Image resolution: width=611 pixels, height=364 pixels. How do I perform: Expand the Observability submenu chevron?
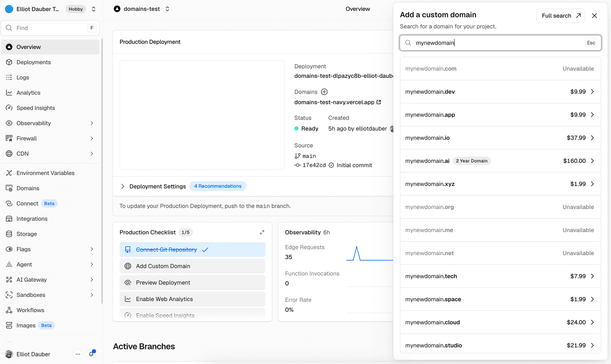tap(92, 123)
